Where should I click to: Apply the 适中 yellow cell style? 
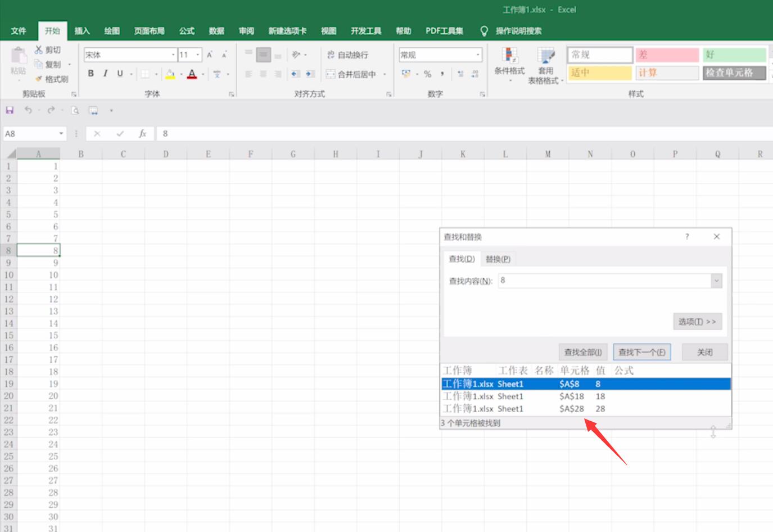click(x=600, y=73)
